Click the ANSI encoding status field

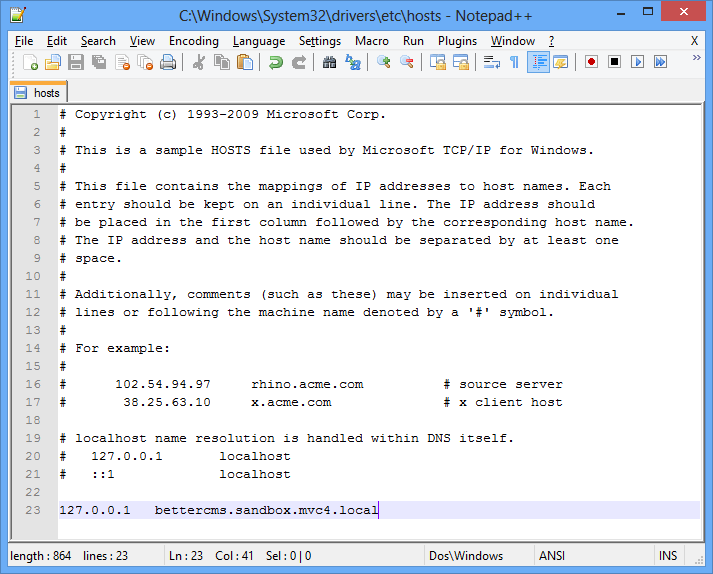[x=552, y=556]
